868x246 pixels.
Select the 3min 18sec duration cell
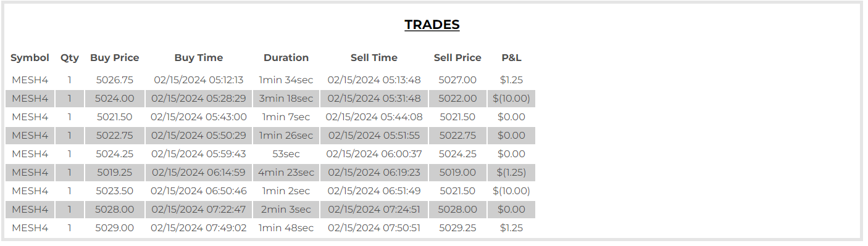tap(286, 99)
